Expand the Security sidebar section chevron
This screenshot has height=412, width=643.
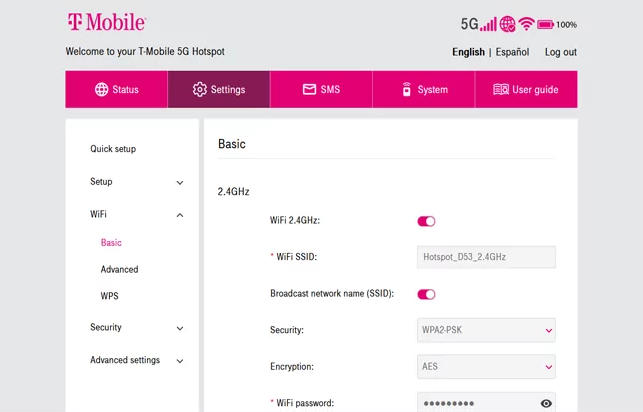180,328
